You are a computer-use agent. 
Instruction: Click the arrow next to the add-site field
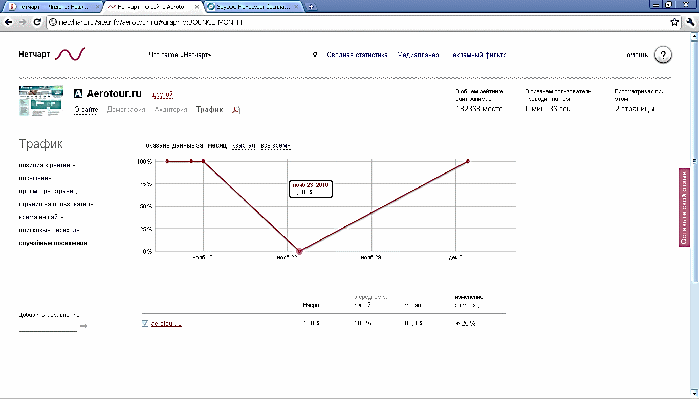tap(84, 326)
